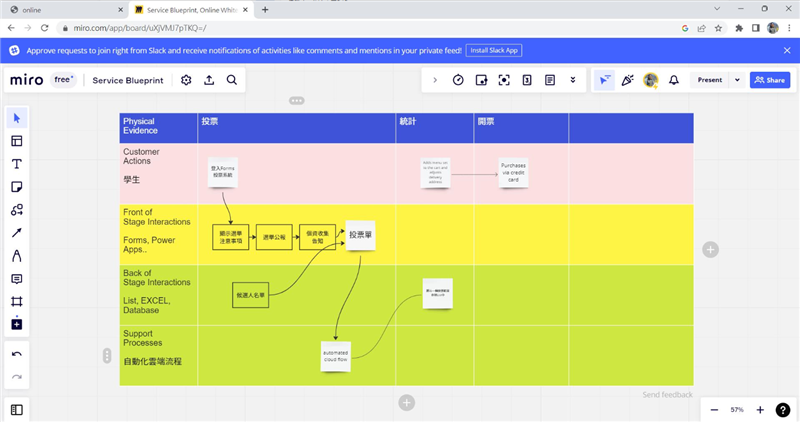Choose the Templates tool in sidebar

click(17, 141)
